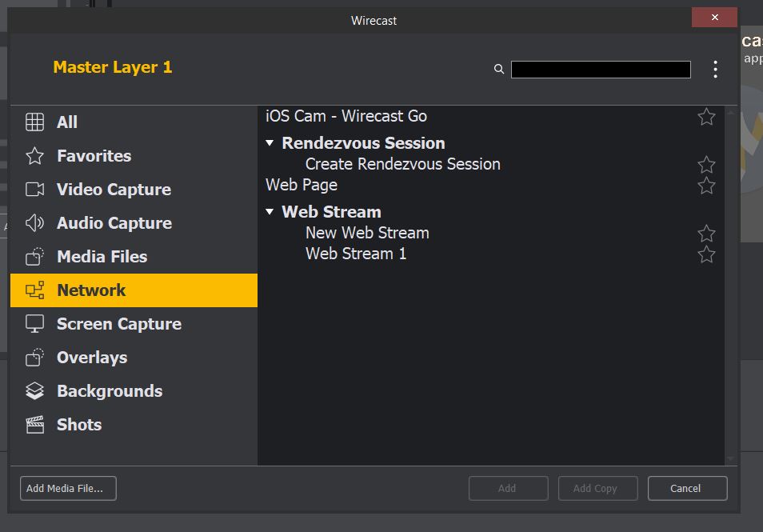Screen dimensions: 763x532
Task: Select New Web Stream item
Action: tap(367, 233)
